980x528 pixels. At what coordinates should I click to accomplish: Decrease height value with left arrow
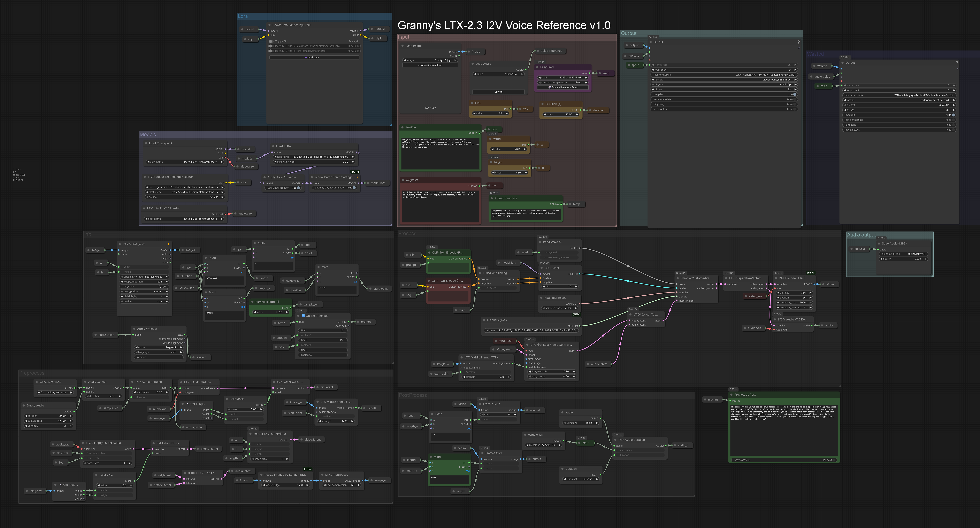pos(493,173)
